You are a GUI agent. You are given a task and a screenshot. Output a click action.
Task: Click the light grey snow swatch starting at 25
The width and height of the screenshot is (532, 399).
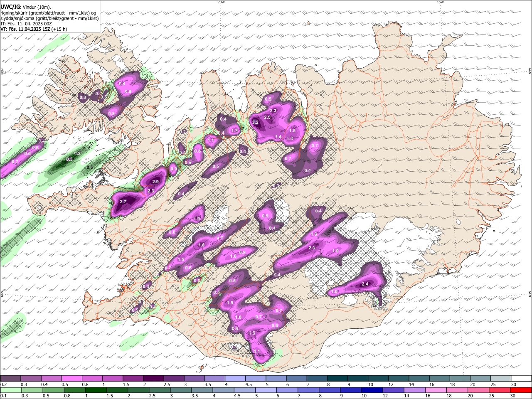(501, 379)
